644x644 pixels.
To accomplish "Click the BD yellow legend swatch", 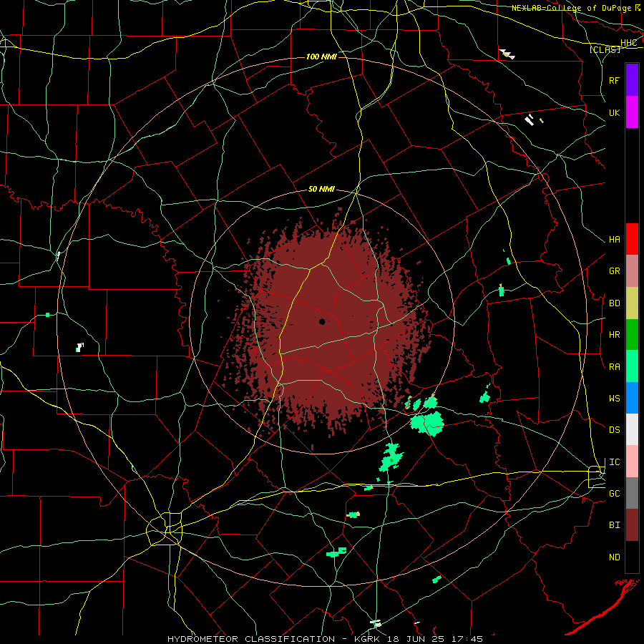I will pos(632,303).
